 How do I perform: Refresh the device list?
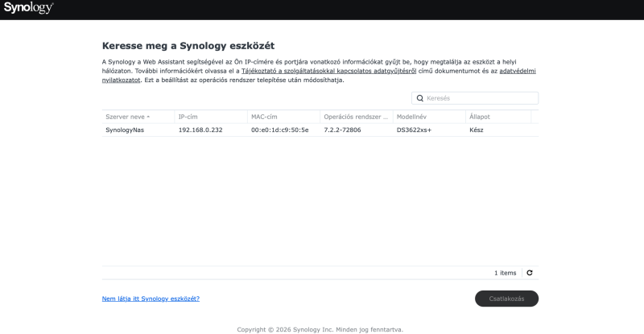pyautogui.click(x=530, y=273)
